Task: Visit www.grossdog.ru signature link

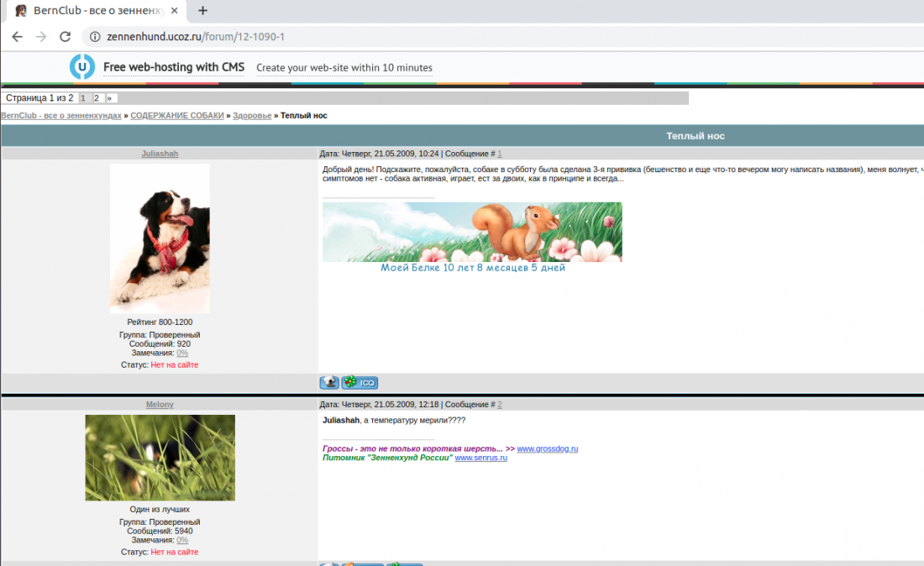Action: click(548, 448)
